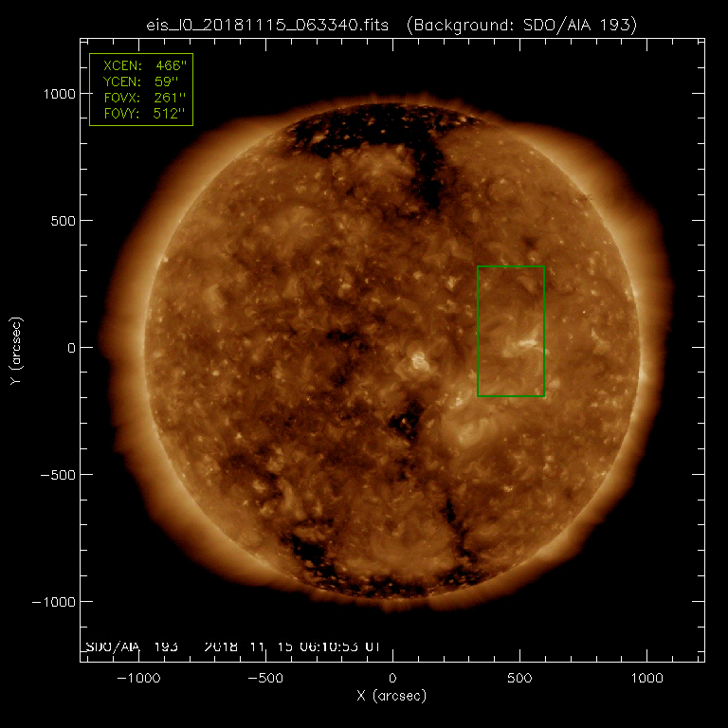Image resolution: width=728 pixels, height=728 pixels.
Task: Click the Y (arcsec) axis label
Action: point(18,347)
